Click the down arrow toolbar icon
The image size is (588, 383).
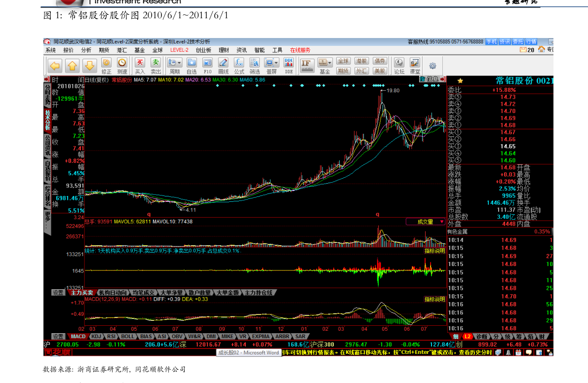point(89,66)
